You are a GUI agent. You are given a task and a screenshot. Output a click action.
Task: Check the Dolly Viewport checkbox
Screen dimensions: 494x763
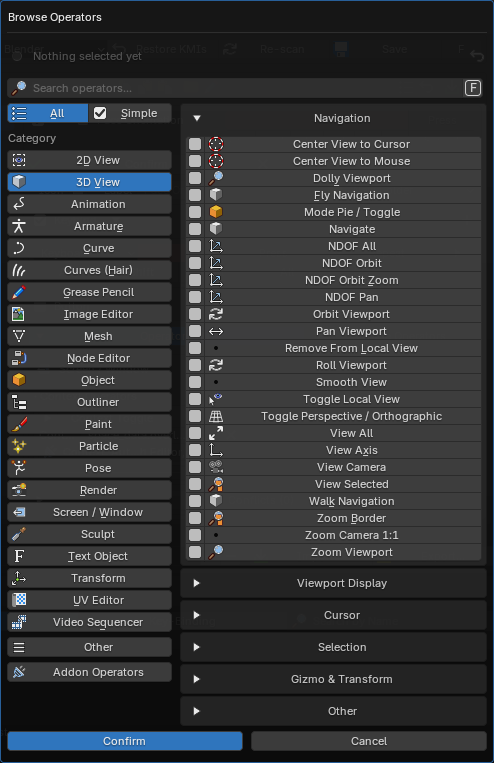click(195, 178)
